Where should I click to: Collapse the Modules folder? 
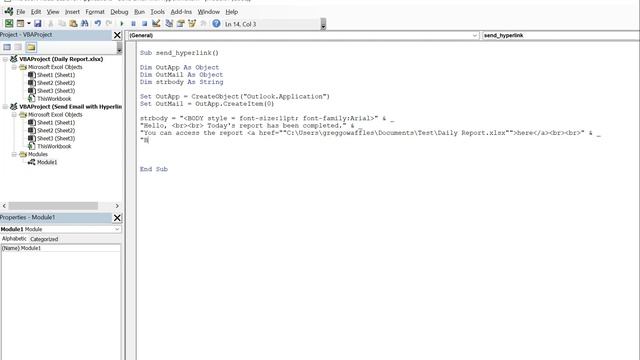click(14, 154)
